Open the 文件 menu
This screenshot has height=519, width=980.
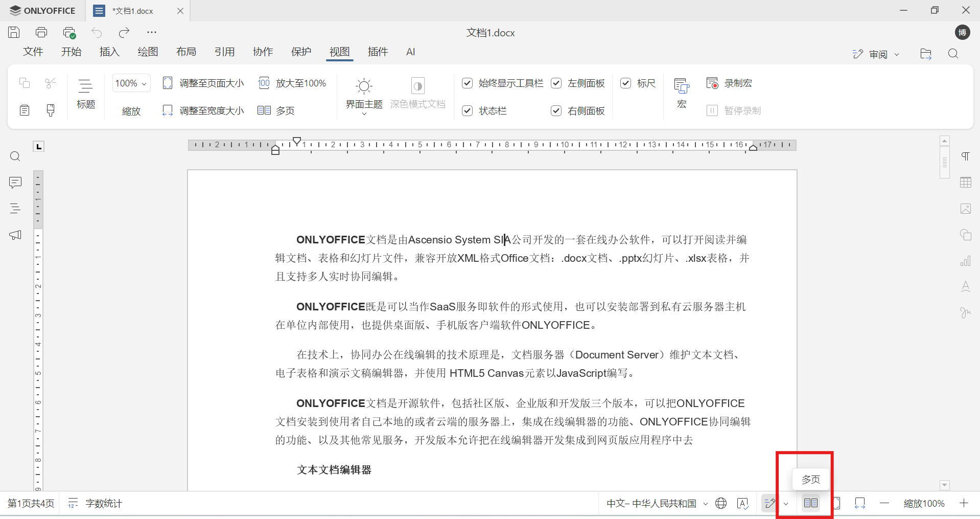(x=33, y=52)
